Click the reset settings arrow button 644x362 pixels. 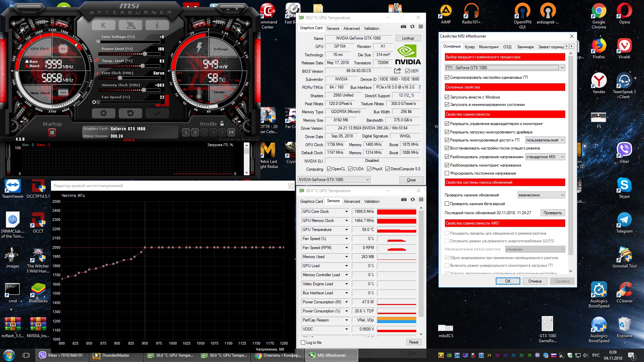tap(130, 113)
